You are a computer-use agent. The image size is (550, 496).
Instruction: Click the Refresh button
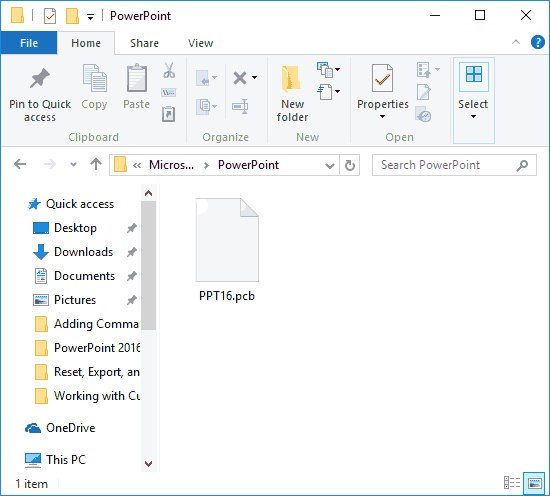350,165
